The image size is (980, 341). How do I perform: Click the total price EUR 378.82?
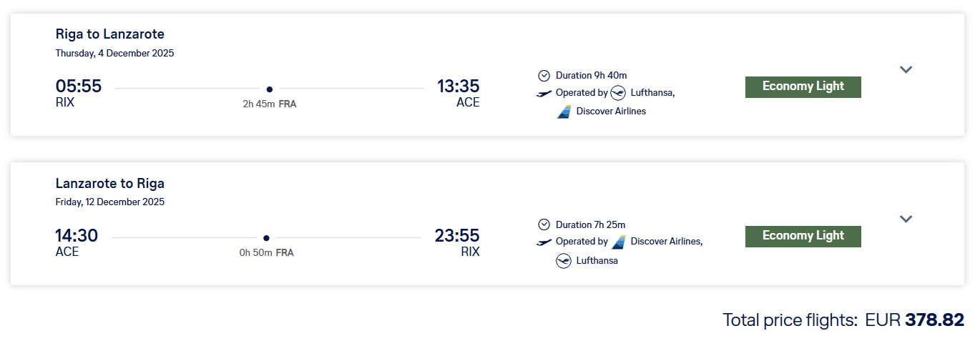click(934, 320)
